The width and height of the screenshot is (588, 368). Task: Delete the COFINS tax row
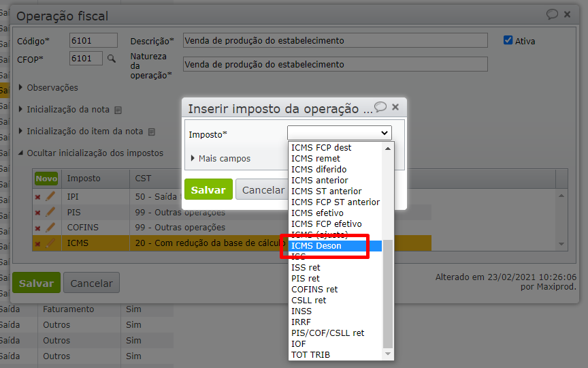point(37,228)
